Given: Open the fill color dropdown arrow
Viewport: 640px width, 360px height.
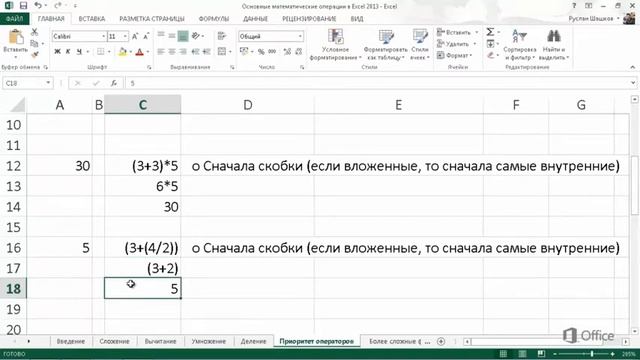Looking at the screenshot, I should coord(130,52).
